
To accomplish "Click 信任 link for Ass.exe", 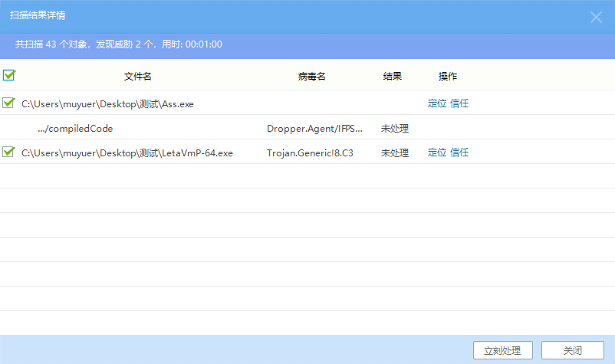I will (x=459, y=103).
